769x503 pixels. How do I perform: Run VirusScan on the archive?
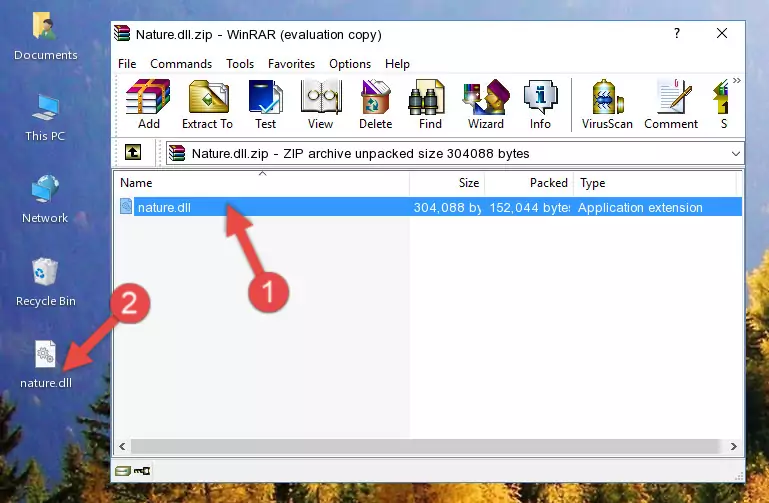pos(607,104)
